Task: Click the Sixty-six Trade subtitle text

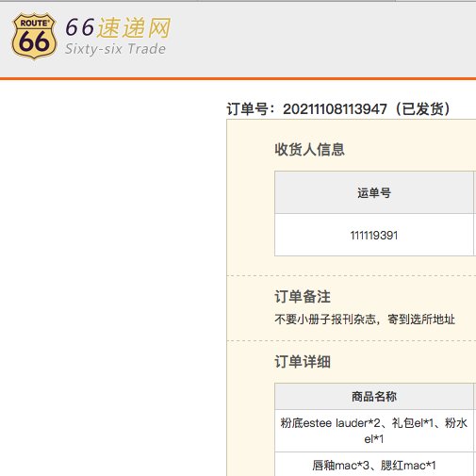Action: (115, 49)
